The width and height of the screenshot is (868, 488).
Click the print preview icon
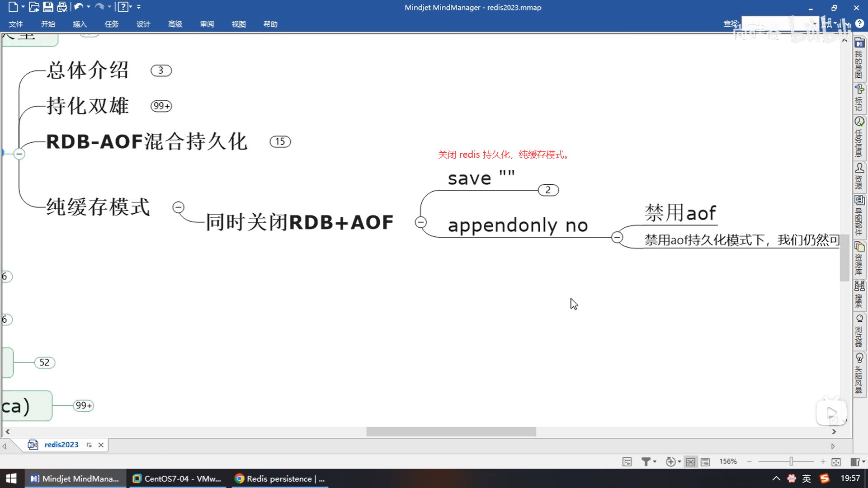(x=62, y=7)
